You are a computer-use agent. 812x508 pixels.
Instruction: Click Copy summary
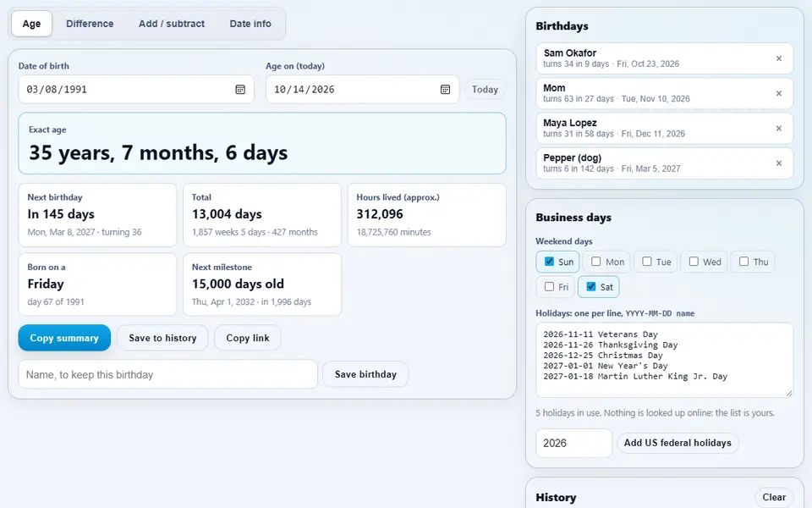[64, 338]
